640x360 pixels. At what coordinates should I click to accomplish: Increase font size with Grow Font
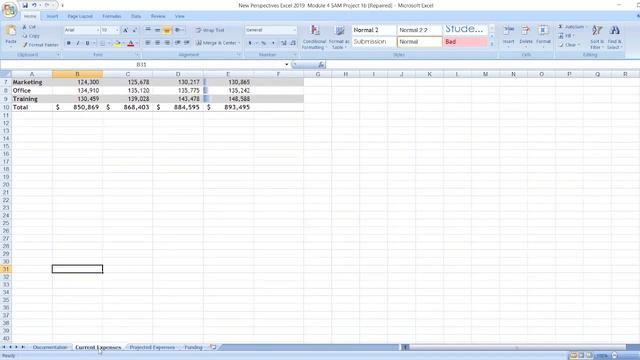125,30
